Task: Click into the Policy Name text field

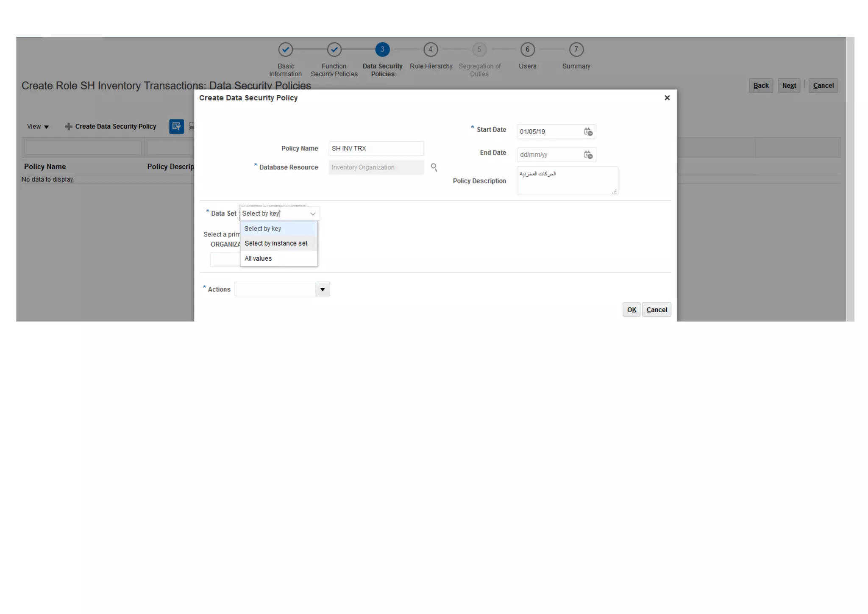Action: coord(376,148)
